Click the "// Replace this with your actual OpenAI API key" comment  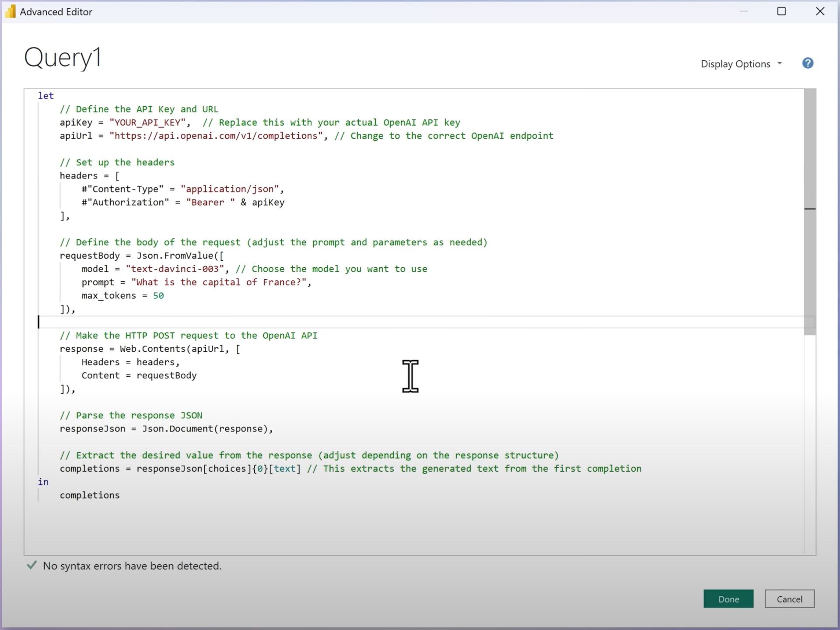(x=331, y=122)
